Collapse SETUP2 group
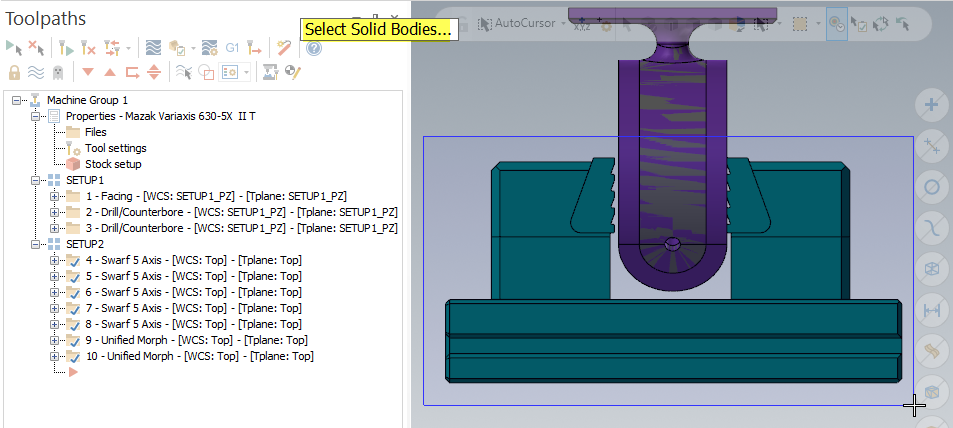Viewport: 953px width, 428px height. pos(35,244)
